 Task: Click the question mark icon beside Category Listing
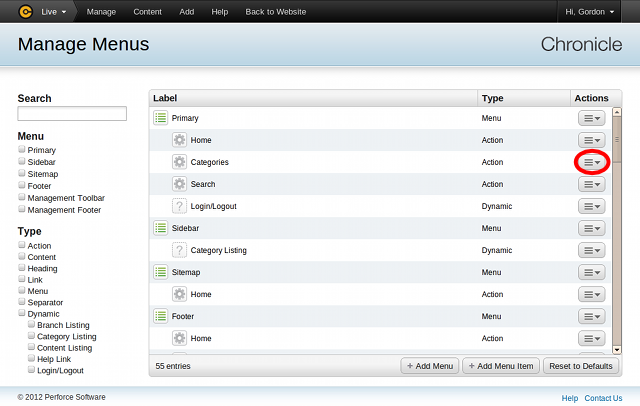coord(179,250)
